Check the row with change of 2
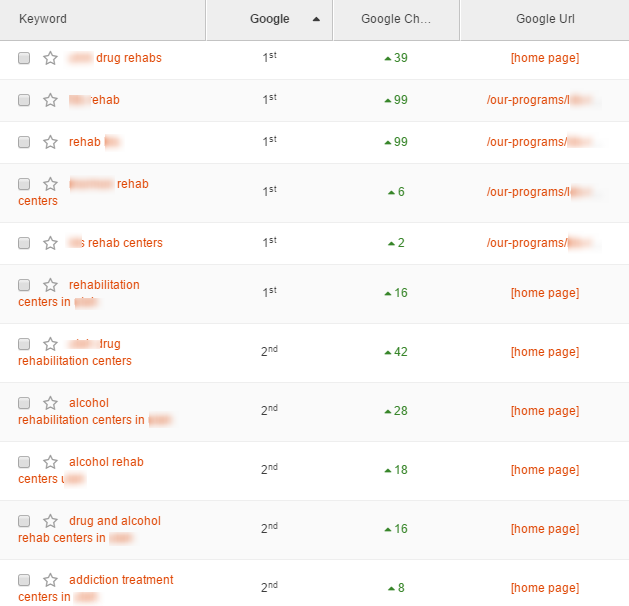629x606 pixels. [24, 243]
